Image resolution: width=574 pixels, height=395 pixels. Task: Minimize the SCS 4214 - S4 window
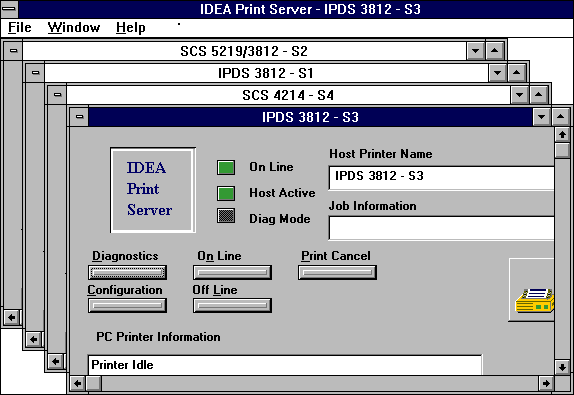519,95
